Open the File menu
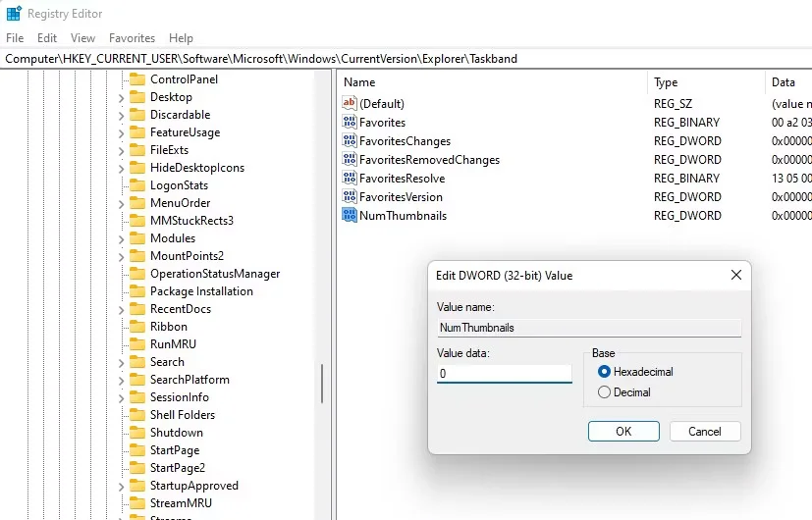 tap(15, 37)
